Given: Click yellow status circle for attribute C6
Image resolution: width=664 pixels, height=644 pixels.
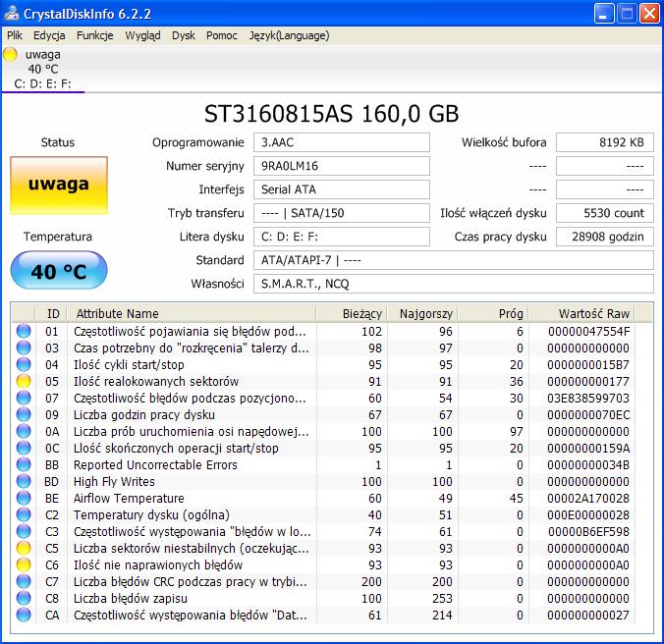Looking at the screenshot, I should point(24,564).
